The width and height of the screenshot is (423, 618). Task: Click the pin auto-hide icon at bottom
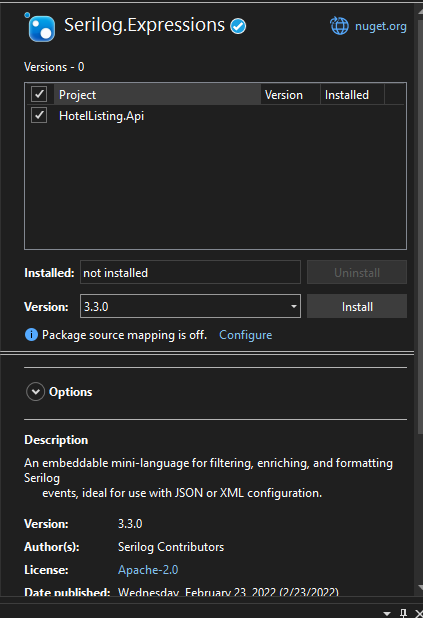(403, 612)
